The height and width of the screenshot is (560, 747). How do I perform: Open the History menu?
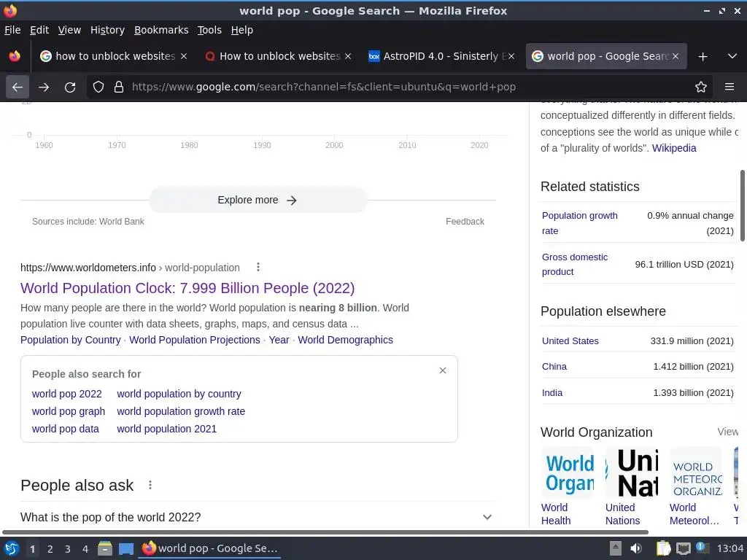click(x=108, y=30)
